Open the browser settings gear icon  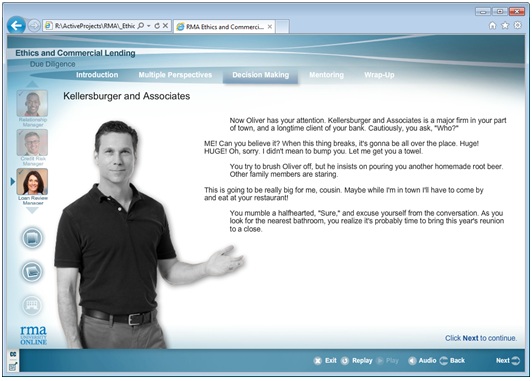coord(518,25)
